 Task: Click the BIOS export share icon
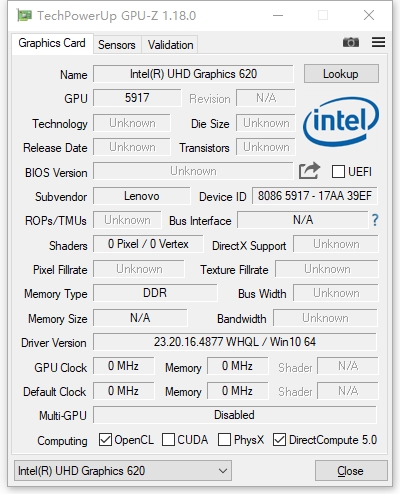click(309, 171)
